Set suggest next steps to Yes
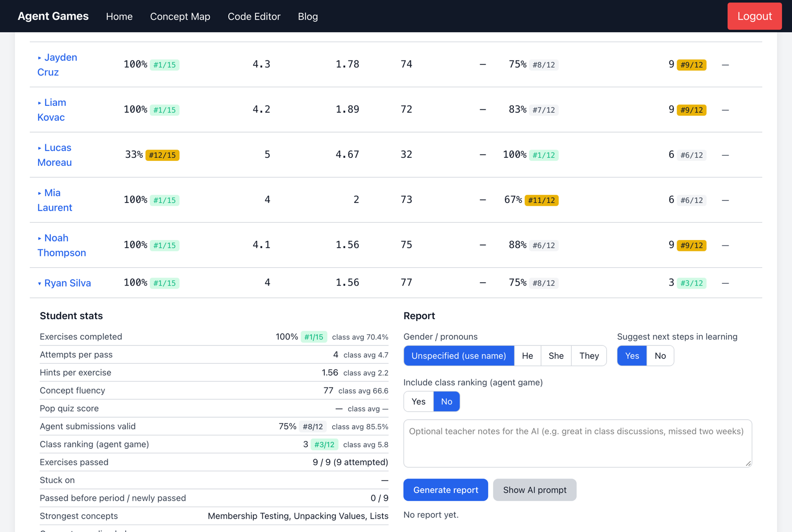This screenshot has height=532, width=792. click(x=632, y=356)
